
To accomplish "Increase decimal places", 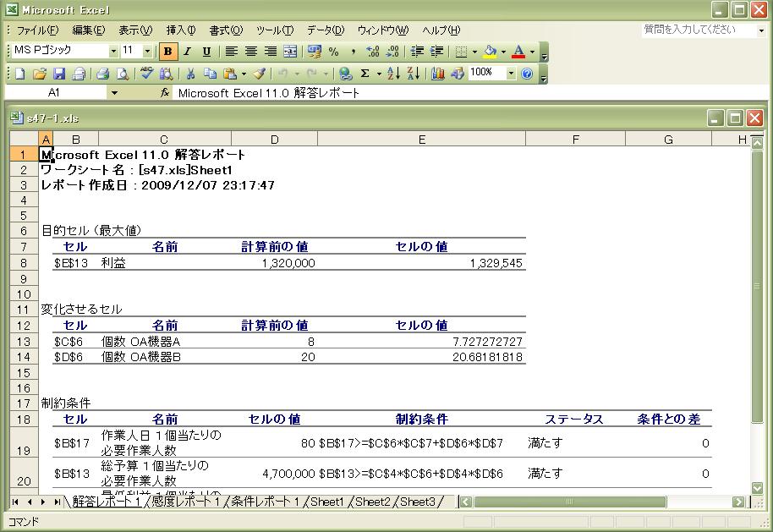I will (373, 52).
